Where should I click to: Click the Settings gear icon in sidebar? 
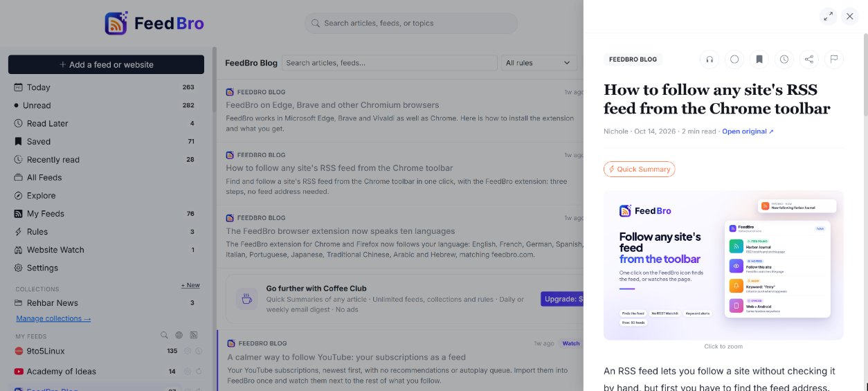pos(18,267)
